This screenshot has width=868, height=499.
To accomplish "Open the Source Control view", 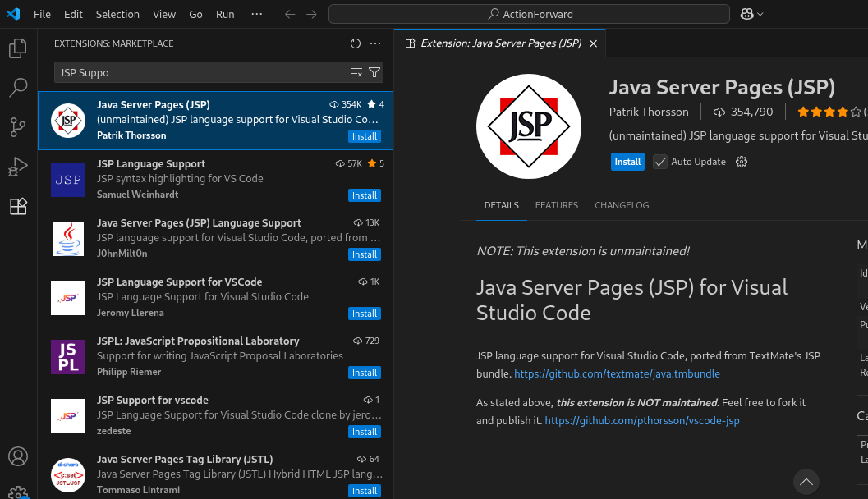I will pos(18,127).
